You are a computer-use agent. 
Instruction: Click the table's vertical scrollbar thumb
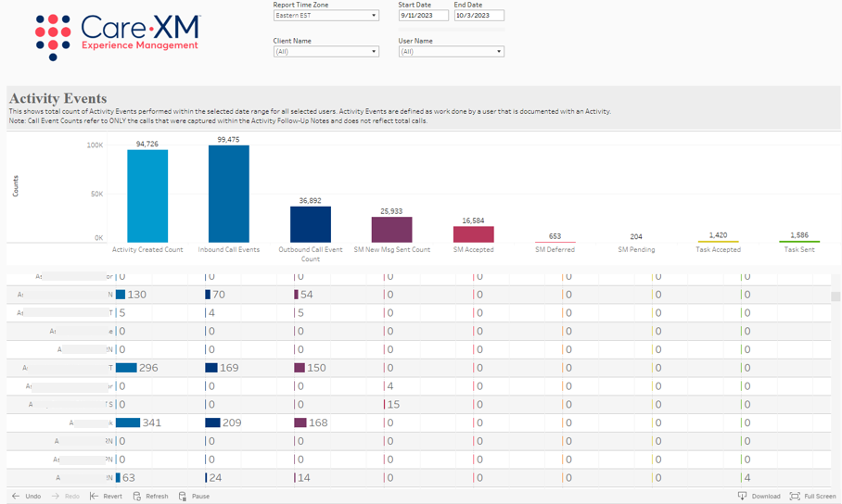tap(836, 296)
